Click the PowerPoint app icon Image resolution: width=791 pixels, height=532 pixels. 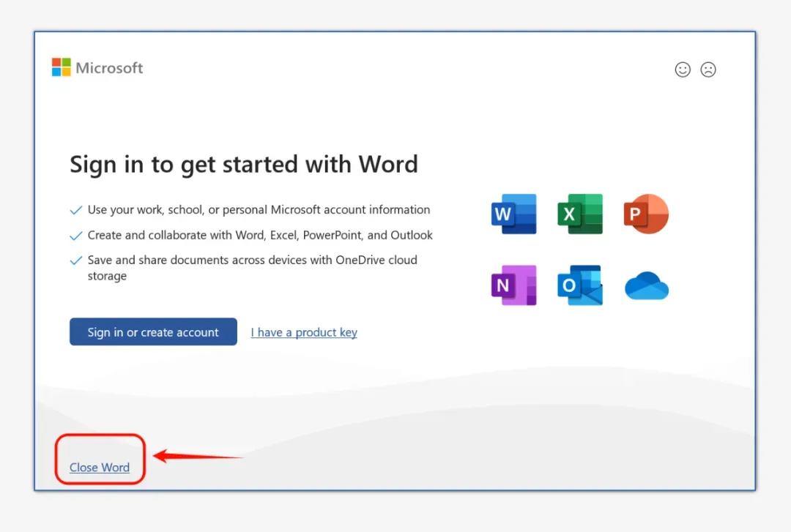(646, 214)
